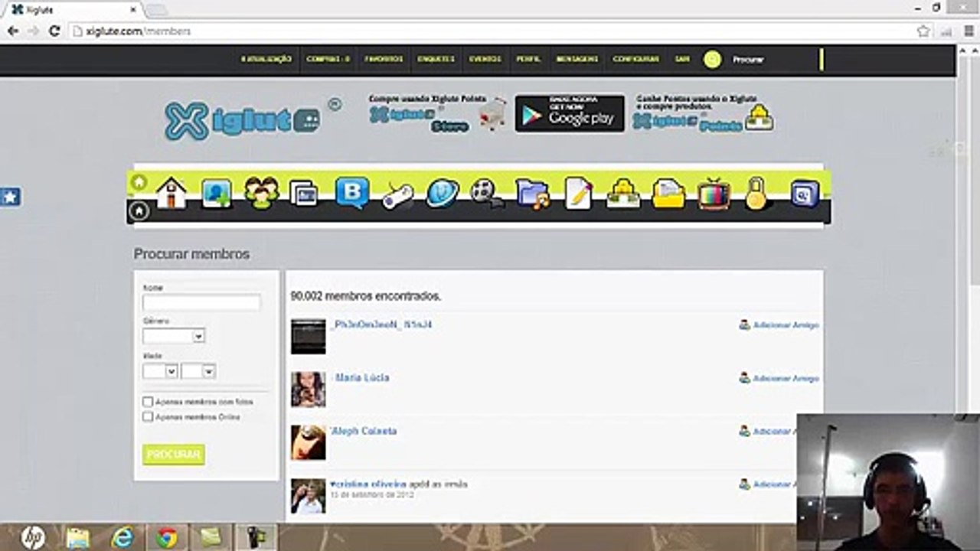Click the blue globe icon
The image size is (980, 551).
443,192
